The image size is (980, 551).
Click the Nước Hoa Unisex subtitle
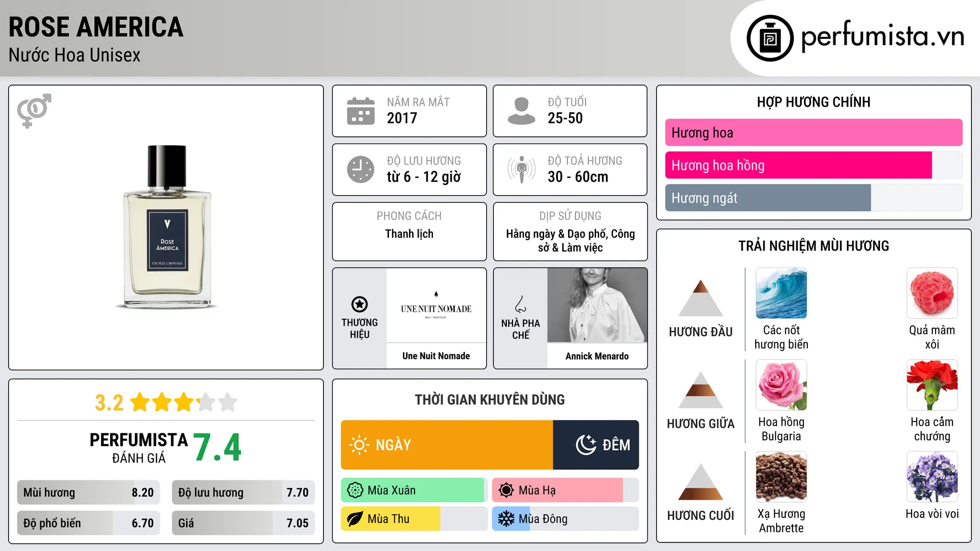(74, 55)
